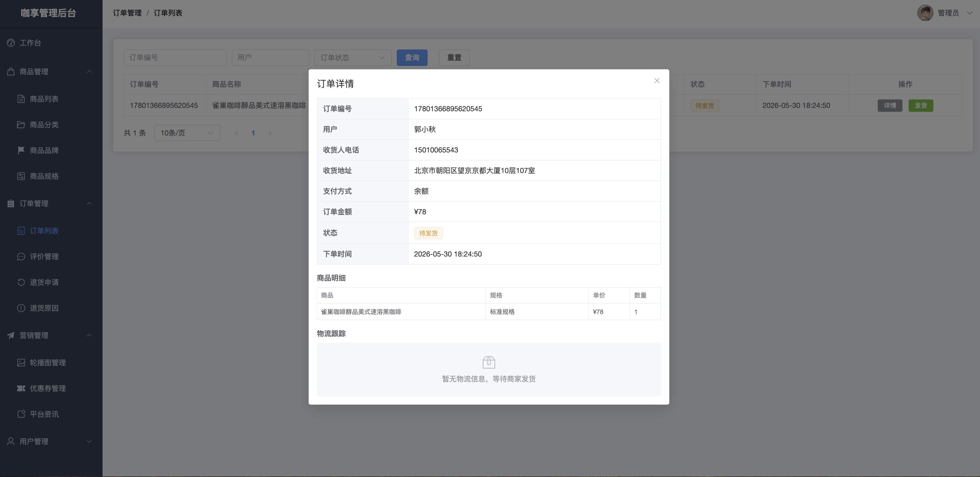Click the 待发货 status tag in dialog

428,233
